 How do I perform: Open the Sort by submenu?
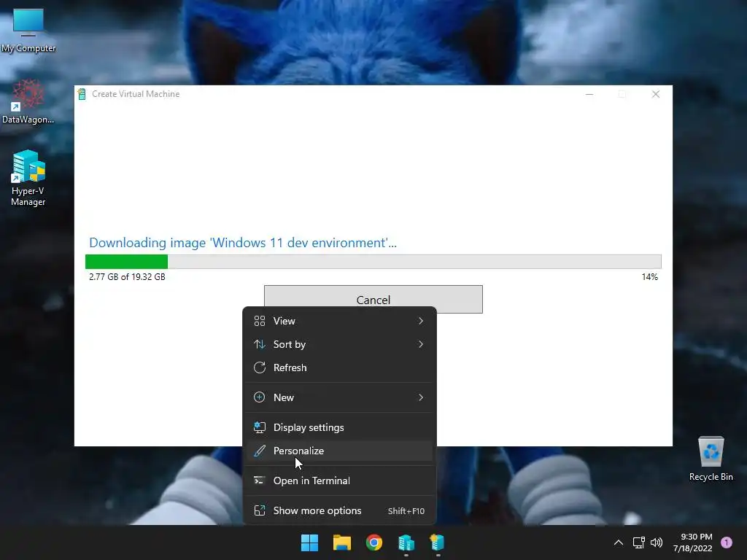340,344
